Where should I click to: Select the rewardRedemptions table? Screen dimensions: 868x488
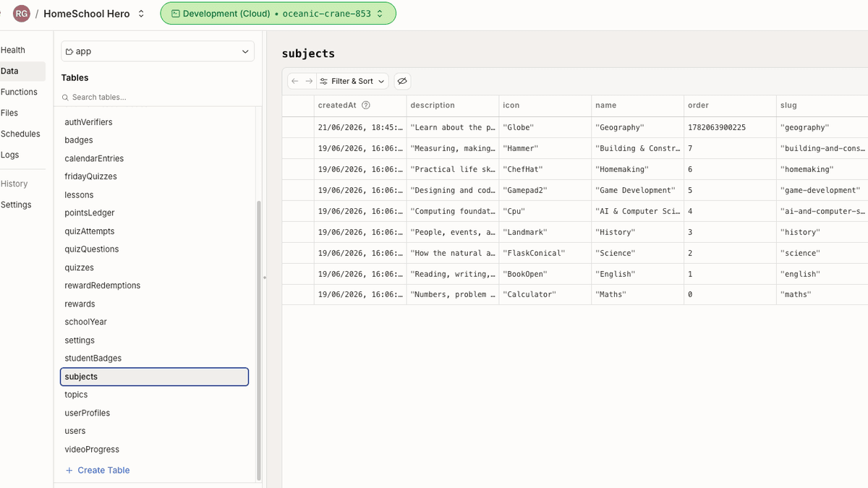click(154, 286)
